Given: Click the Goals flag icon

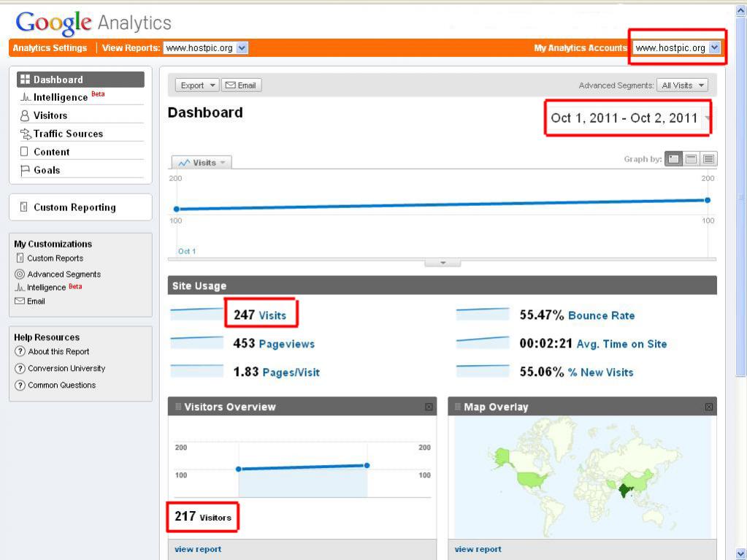Looking at the screenshot, I should tap(25, 170).
